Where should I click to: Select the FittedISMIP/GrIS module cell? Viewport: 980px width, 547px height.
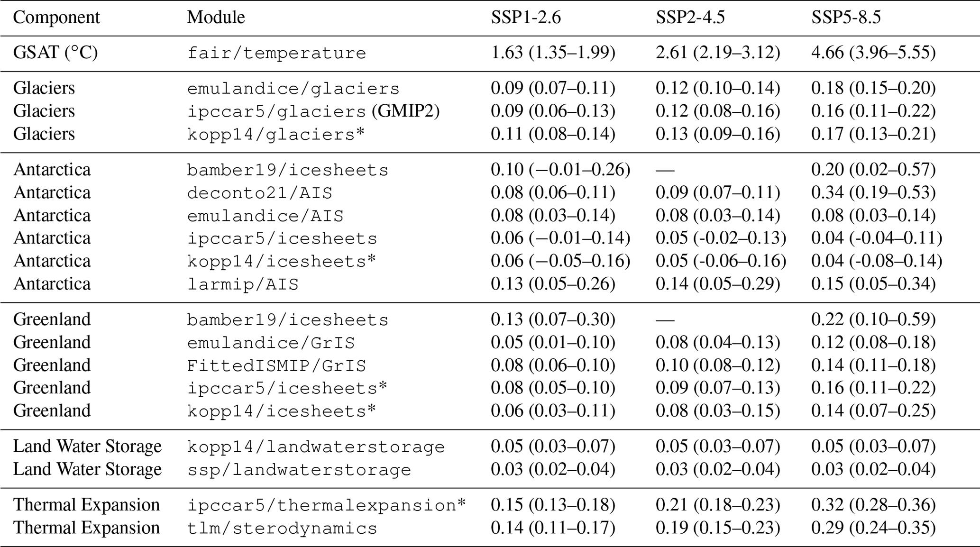point(276,365)
